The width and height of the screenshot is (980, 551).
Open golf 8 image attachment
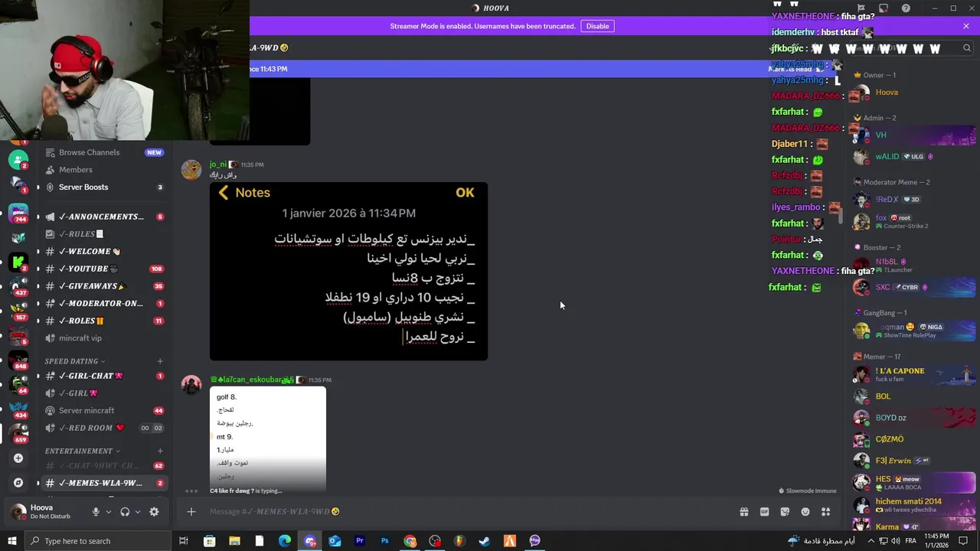[x=268, y=439]
